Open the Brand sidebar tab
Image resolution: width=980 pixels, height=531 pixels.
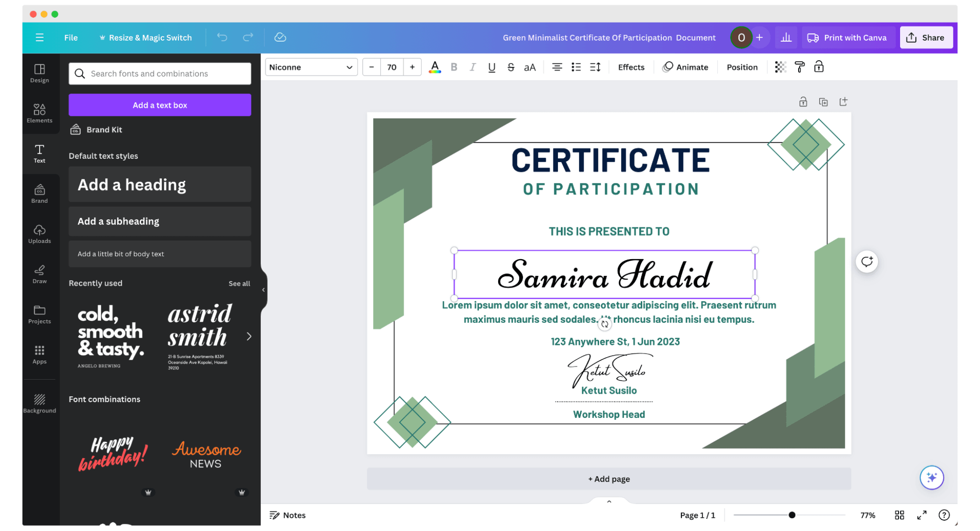40,193
